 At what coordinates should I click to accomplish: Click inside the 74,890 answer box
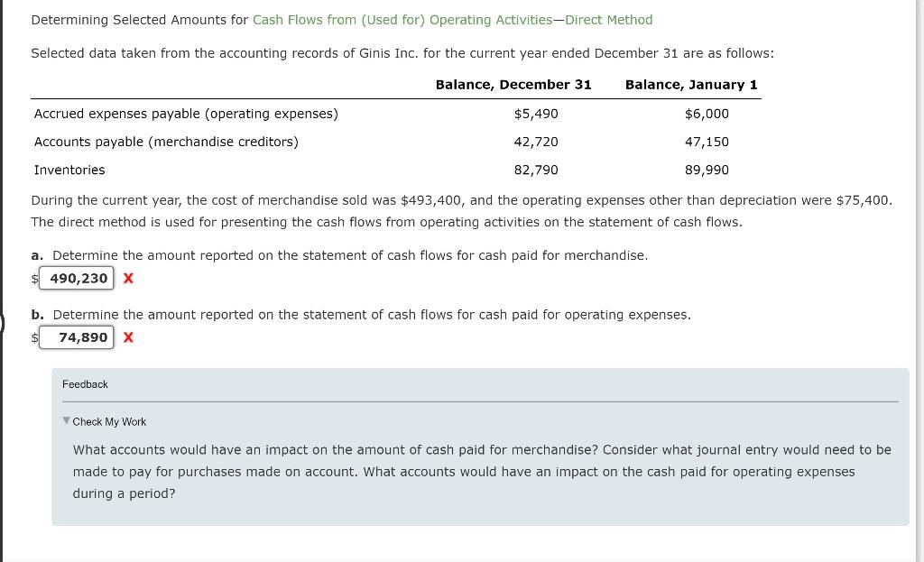(76, 336)
